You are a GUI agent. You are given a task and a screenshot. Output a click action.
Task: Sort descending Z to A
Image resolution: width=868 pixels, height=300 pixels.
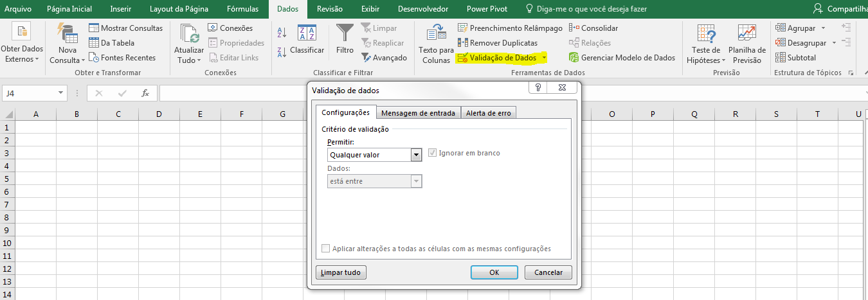click(x=282, y=52)
